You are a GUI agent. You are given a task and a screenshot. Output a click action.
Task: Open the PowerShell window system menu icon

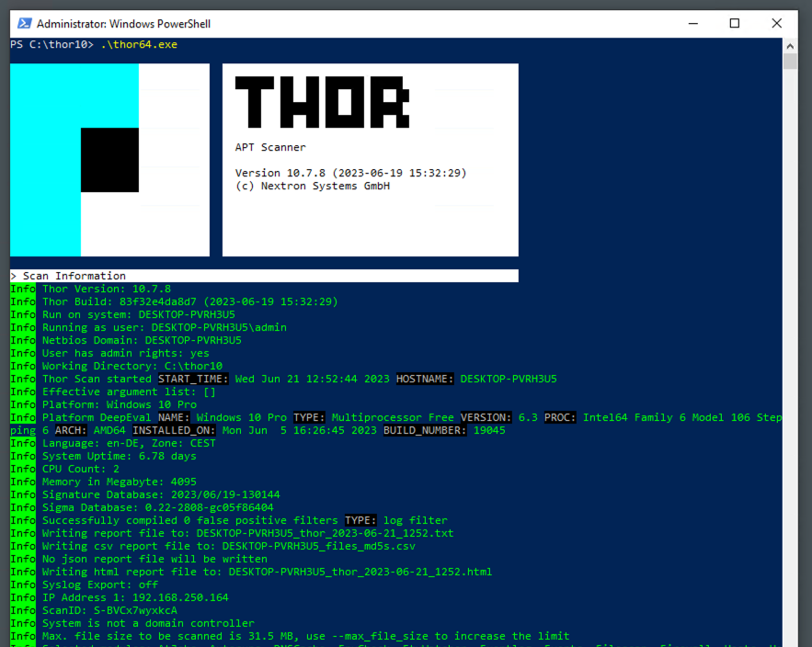point(24,23)
